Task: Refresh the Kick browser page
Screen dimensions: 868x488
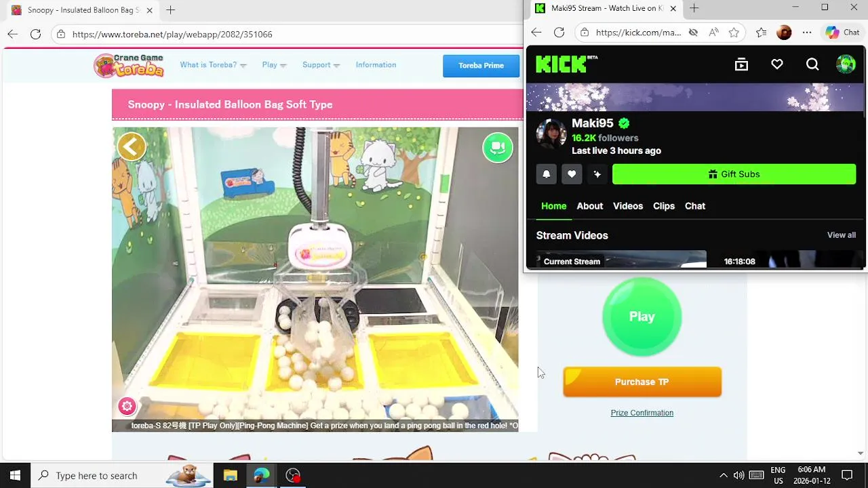Action: coord(559,32)
